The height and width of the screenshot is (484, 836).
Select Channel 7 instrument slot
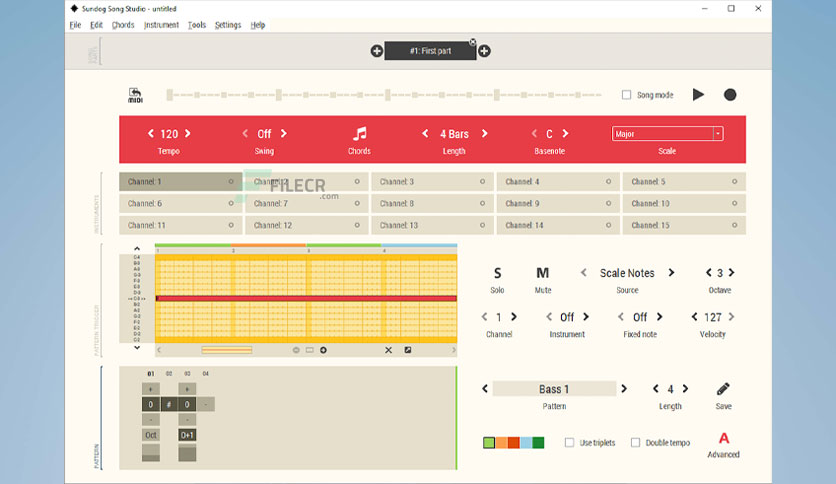(x=307, y=204)
